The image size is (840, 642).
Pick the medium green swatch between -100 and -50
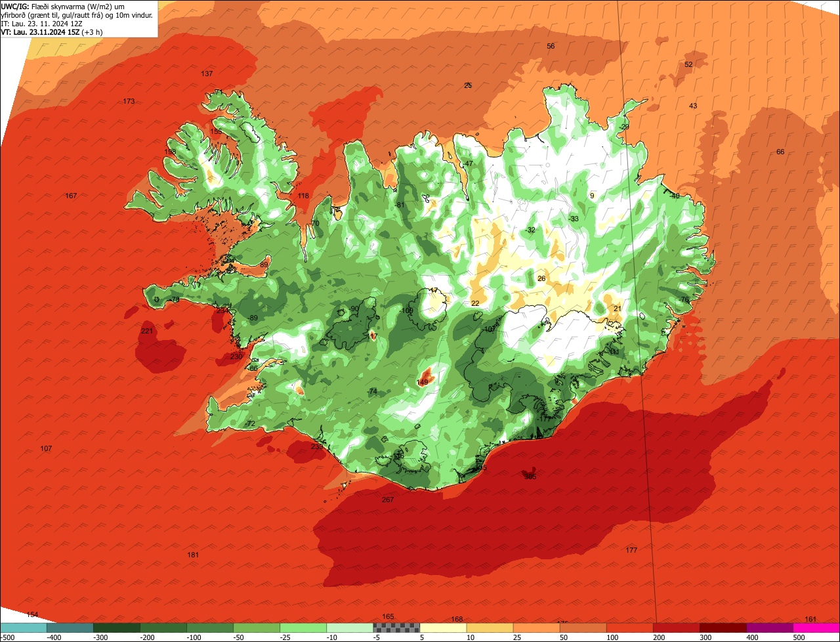(211, 628)
